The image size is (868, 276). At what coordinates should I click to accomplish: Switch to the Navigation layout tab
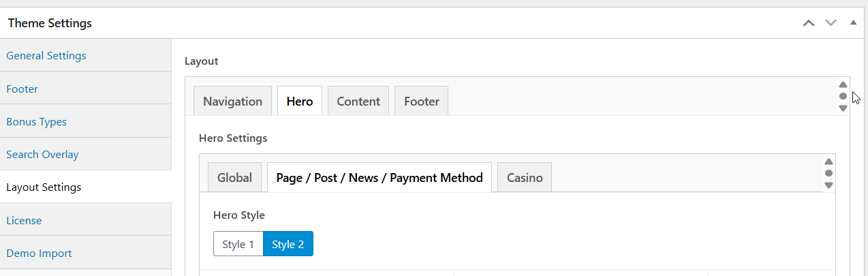232,102
